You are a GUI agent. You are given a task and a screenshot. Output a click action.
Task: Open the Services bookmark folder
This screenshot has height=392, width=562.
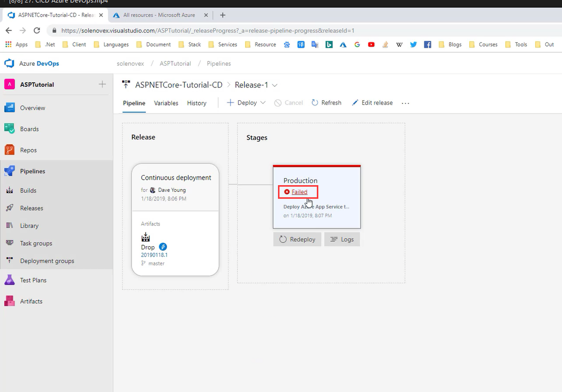[x=223, y=44]
